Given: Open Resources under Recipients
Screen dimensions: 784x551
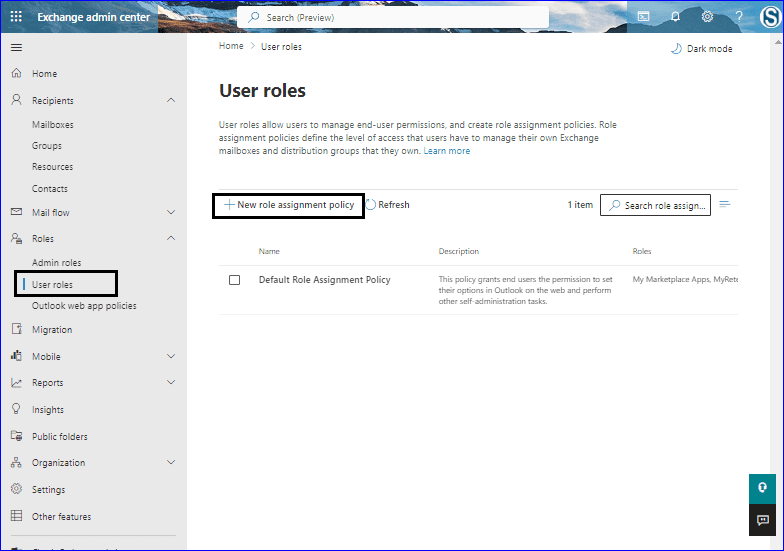Looking at the screenshot, I should click(52, 166).
